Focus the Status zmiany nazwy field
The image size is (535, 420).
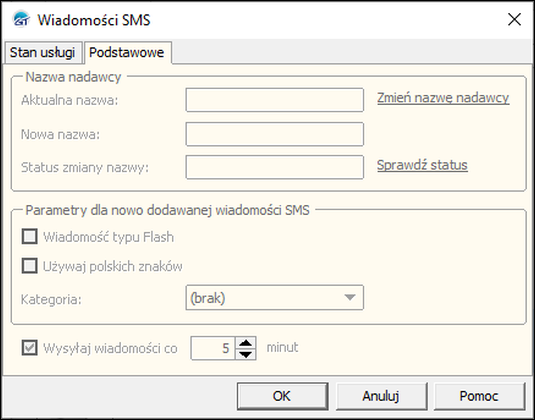pos(275,167)
